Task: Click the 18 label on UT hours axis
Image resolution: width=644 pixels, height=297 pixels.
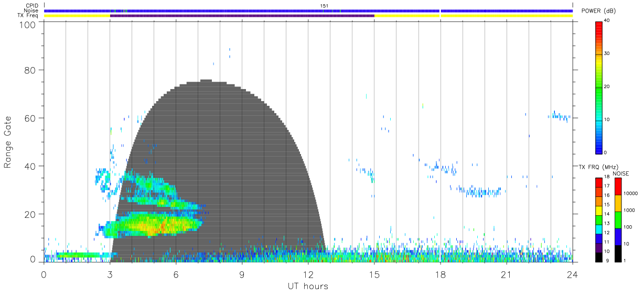Action: coord(441,274)
